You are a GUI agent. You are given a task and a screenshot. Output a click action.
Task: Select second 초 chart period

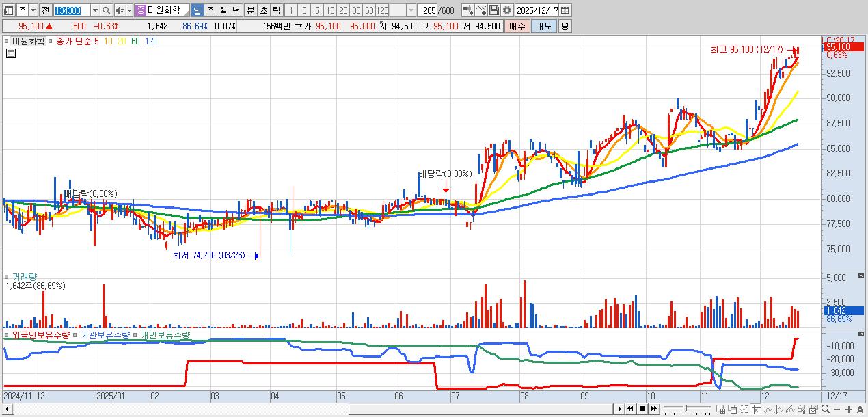click(x=264, y=10)
